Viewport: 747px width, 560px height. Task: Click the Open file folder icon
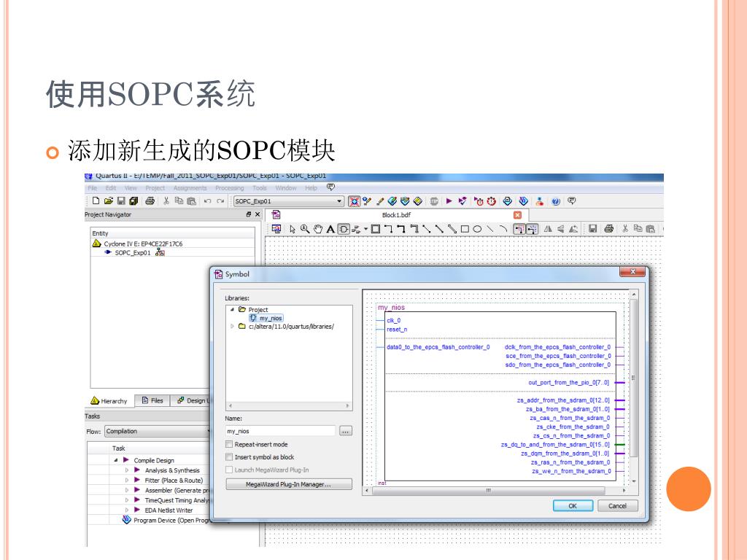point(109,201)
